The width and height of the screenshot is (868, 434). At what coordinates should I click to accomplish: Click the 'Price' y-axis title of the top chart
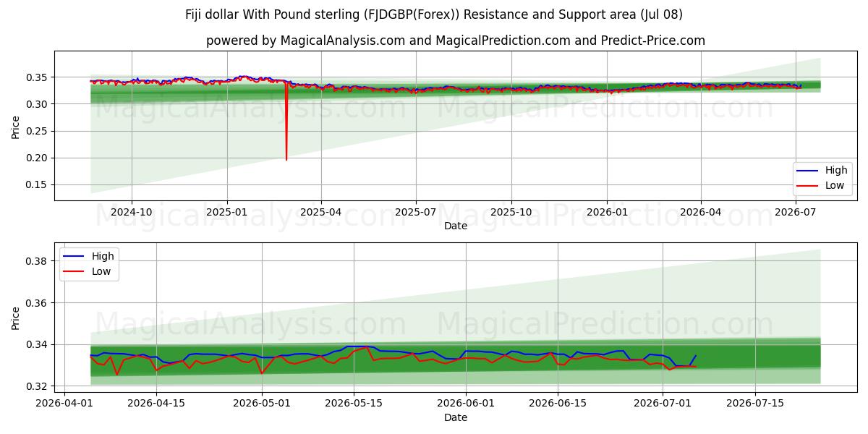[16, 126]
